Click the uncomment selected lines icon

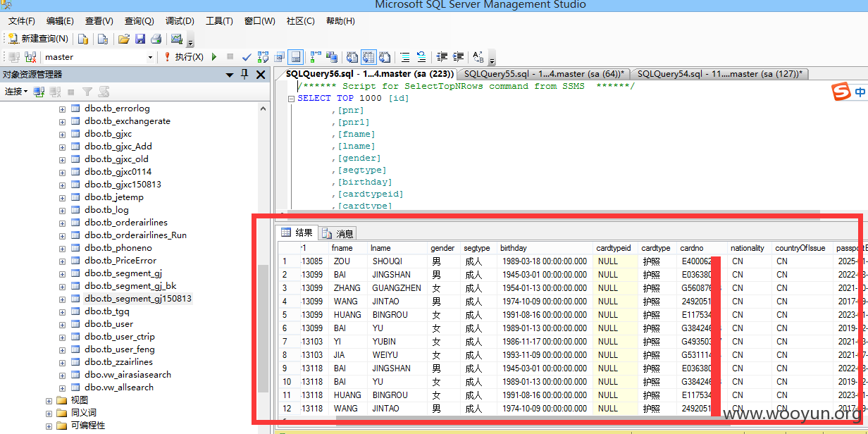click(x=421, y=57)
